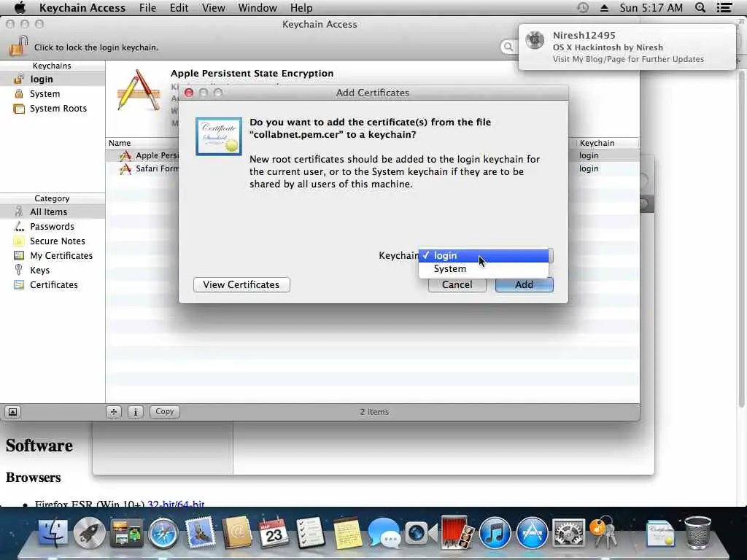Open Safari from the Dock
The image size is (747, 560).
coord(163,532)
